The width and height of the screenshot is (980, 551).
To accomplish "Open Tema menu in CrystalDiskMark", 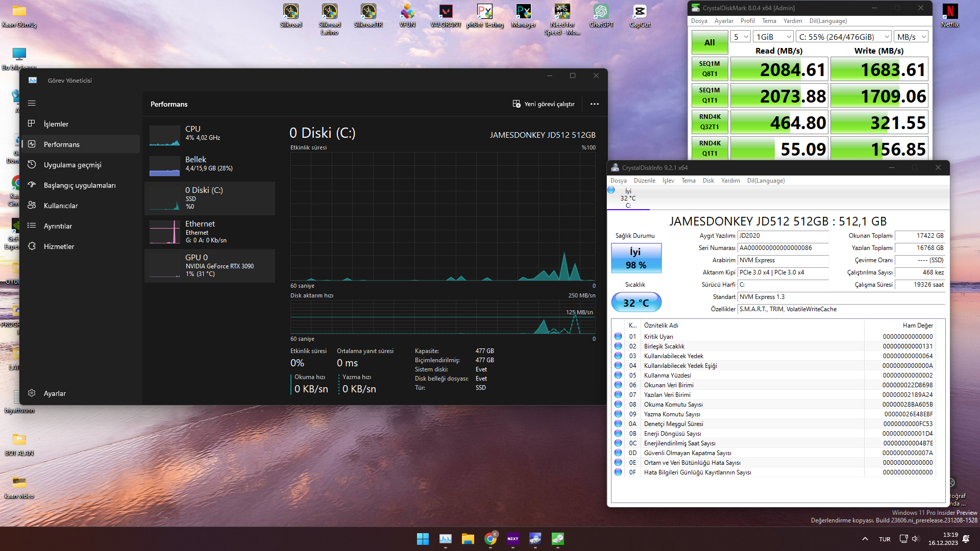I will pos(769,21).
